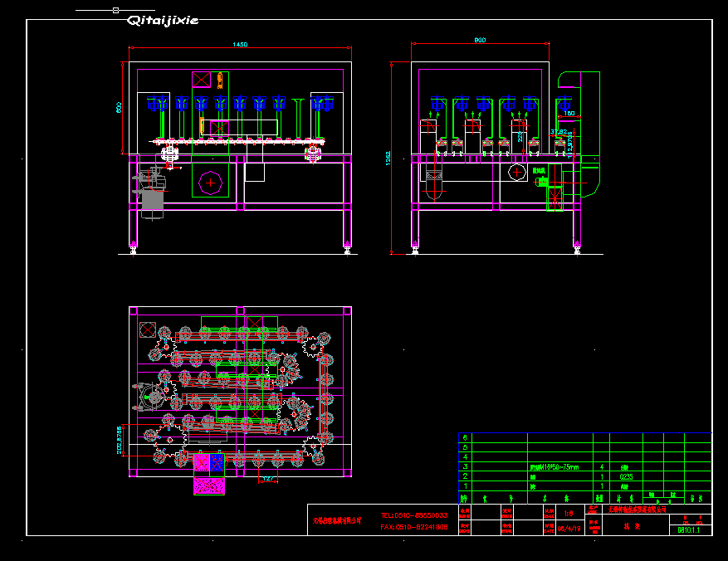The height and width of the screenshot is (561, 728).
Task: Select the Qitaijixie logo text
Action: click(164, 18)
